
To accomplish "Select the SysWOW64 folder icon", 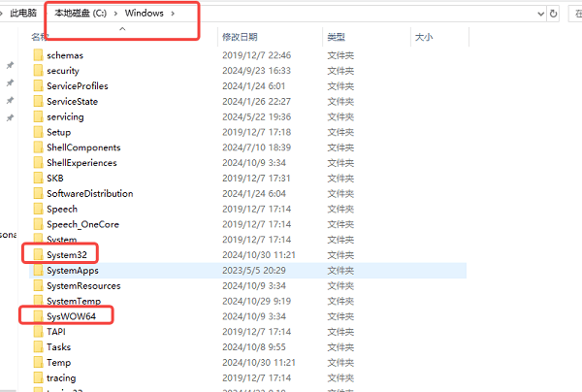I will pyautogui.click(x=38, y=316).
